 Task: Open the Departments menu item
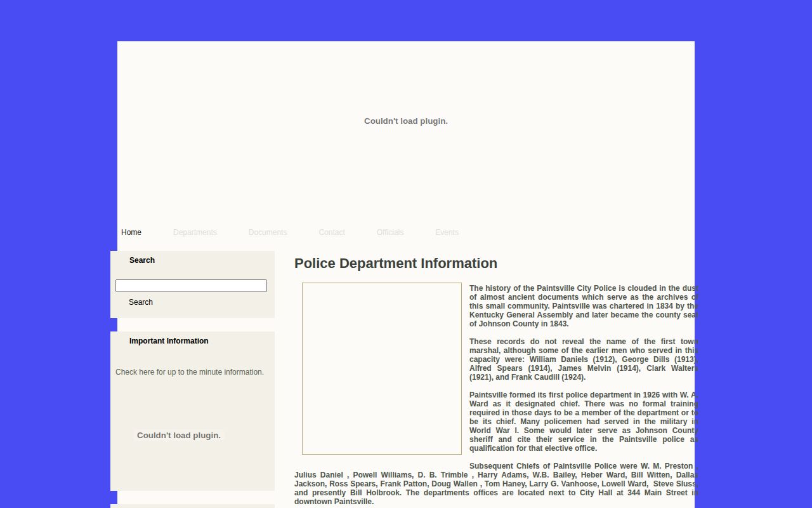coord(195,232)
